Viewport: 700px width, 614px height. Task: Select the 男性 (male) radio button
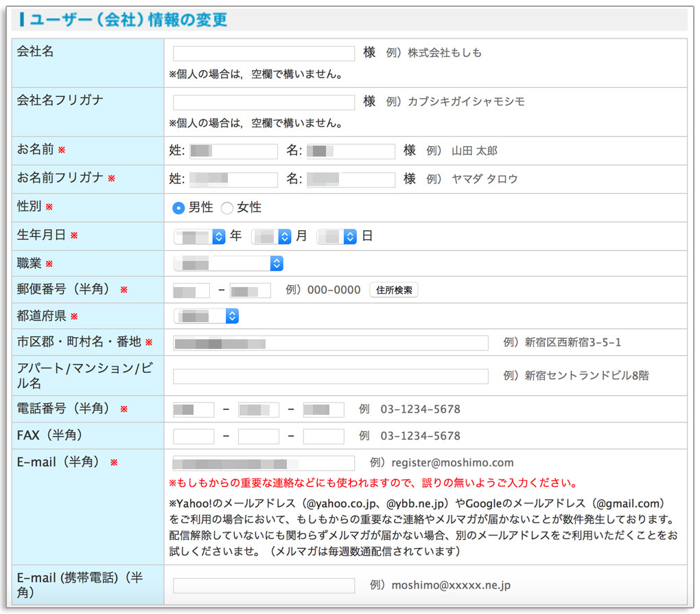(178, 207)
